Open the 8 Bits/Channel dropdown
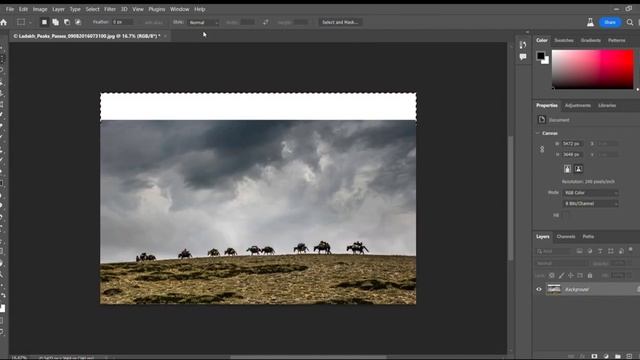Screen dimensions: 640x360 (x=591, y=203)
